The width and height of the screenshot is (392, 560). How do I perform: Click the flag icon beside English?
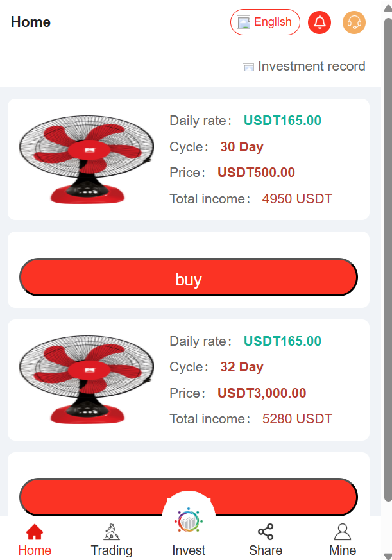244,22
